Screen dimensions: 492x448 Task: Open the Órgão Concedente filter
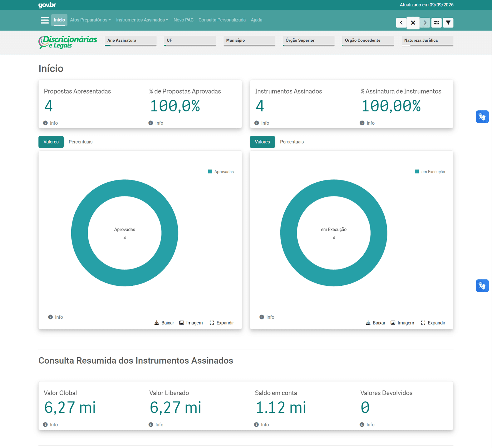(x=368, y=41)
